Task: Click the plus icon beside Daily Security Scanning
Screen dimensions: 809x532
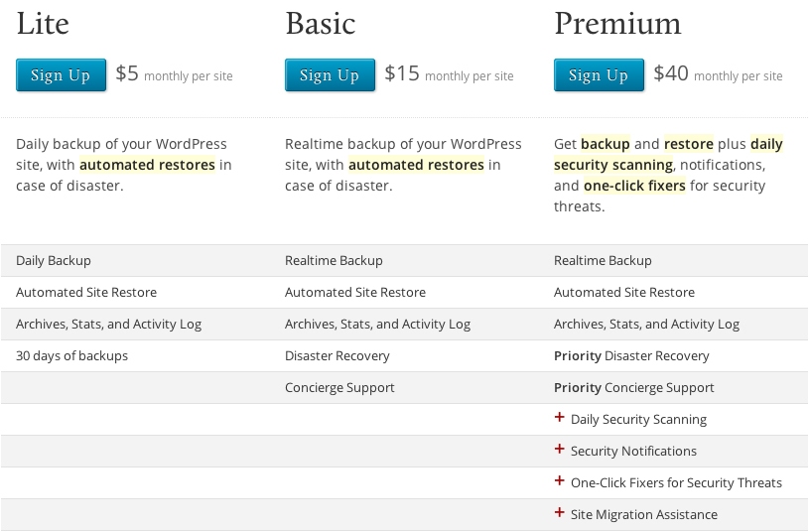Action: tap(559, 418)
